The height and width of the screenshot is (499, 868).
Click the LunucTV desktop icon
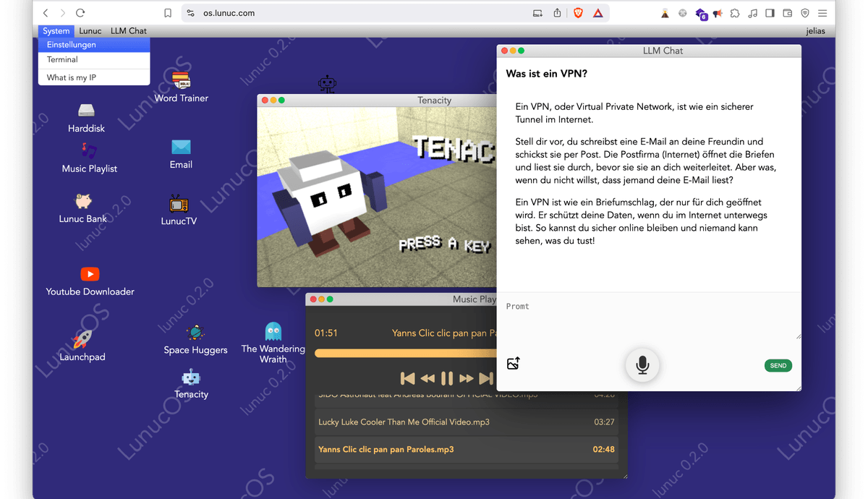click(x=179, y=204)
